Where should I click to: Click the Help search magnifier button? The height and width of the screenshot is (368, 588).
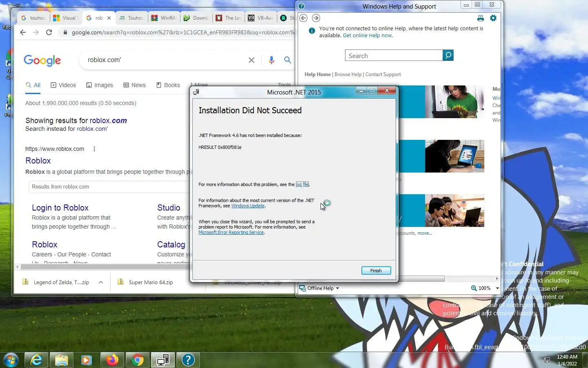click(x=448, y=55)
